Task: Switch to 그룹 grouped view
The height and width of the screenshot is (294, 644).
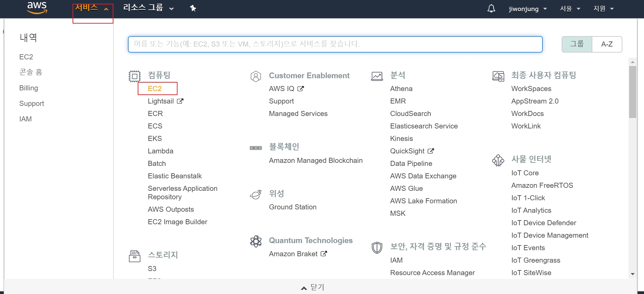Action: point(577,44)
